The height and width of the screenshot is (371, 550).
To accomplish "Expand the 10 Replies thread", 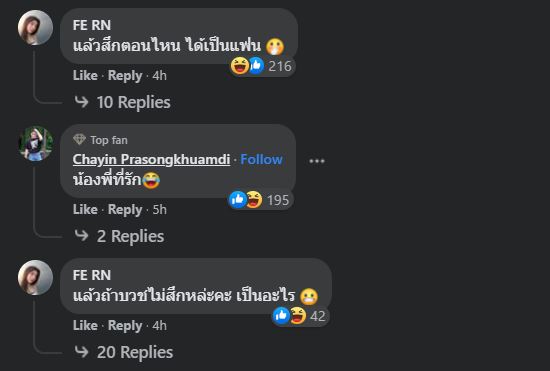I will click(123, 102).
